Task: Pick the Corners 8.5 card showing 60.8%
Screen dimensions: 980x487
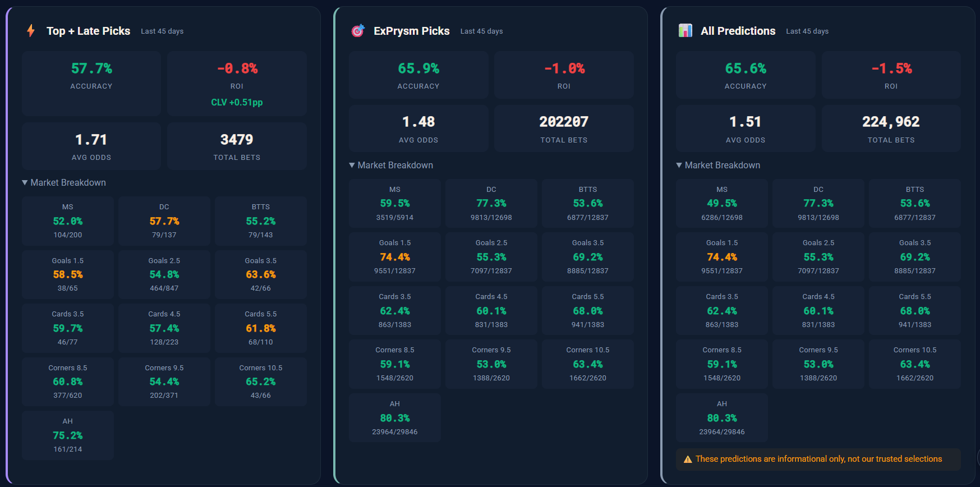Action: tap(68, 382)
